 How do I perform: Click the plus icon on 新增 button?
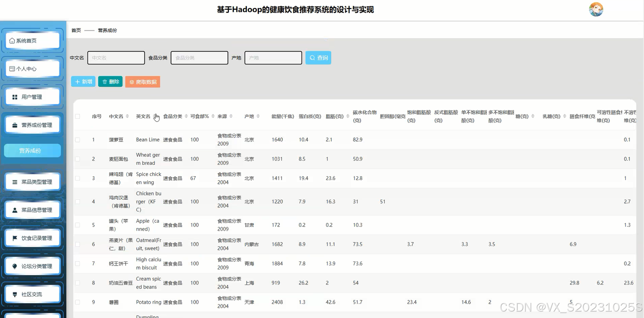click(77, 82)
